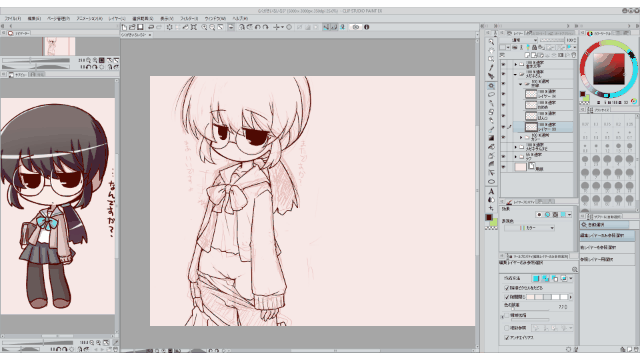The image size is (640, 360).
Task: Select the Hand move tool in tool palette
Action: [x=491, y=51]
